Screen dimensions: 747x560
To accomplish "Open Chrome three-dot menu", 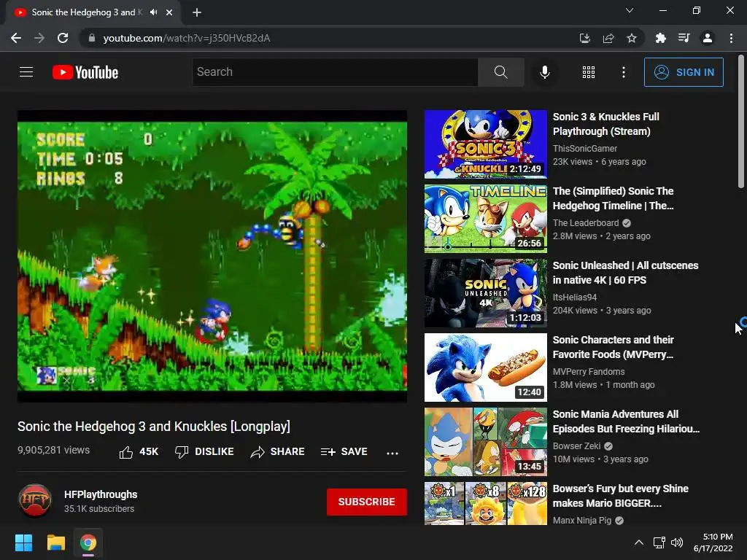I will 731,38.
